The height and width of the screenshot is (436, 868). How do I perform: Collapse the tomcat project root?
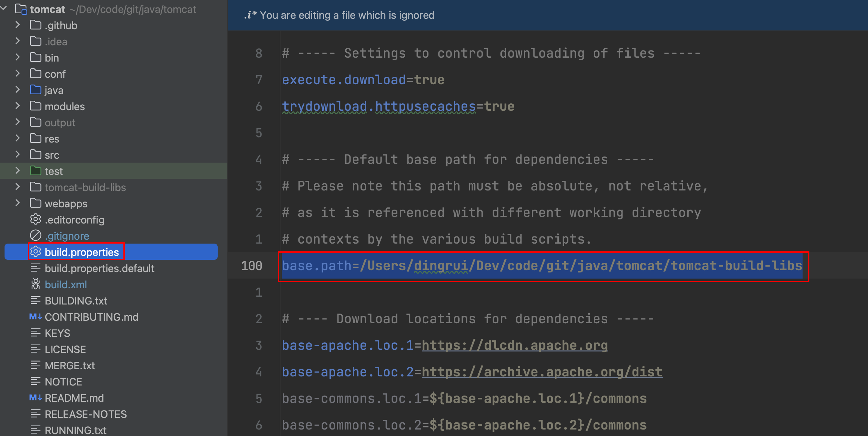point(4,9)
